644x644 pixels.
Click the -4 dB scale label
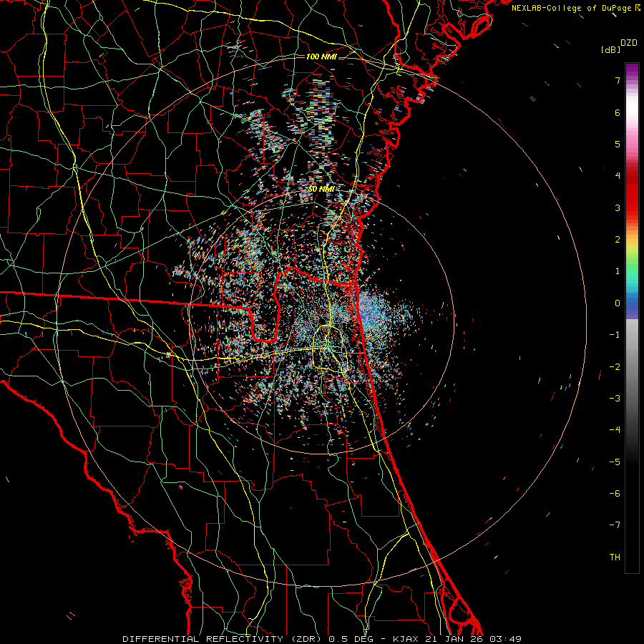[615, 430]
